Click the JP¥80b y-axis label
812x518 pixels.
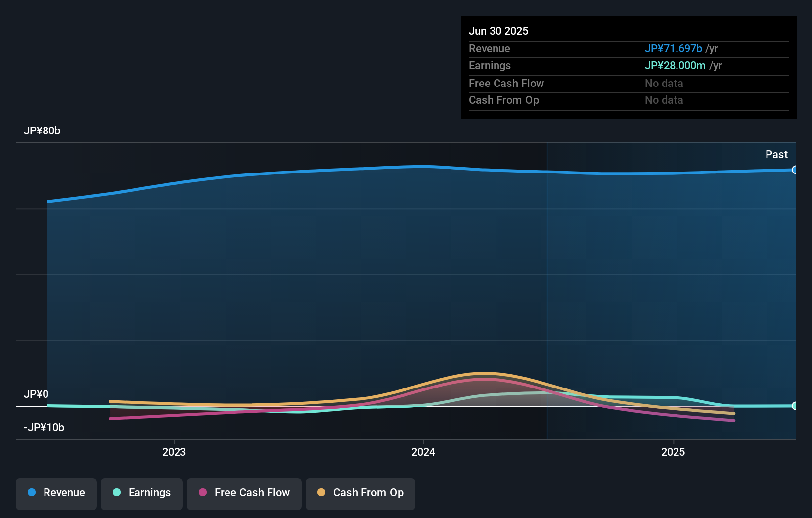click(42, 131)
